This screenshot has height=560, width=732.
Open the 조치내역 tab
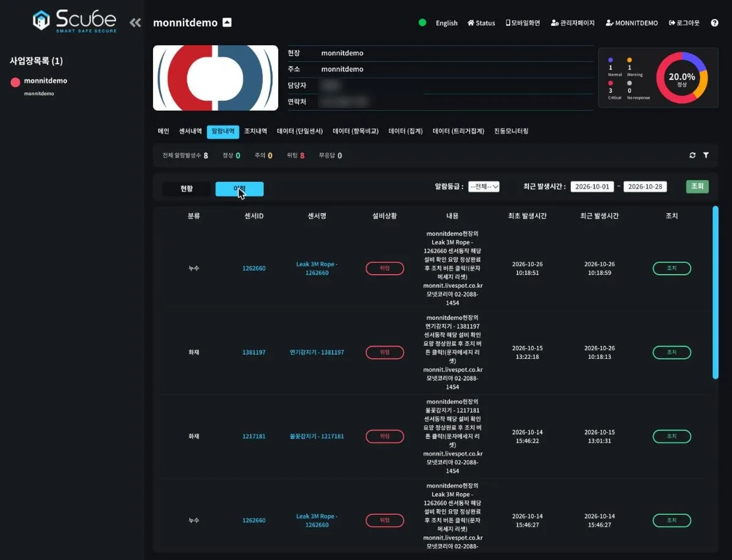(x=256, y=131)
